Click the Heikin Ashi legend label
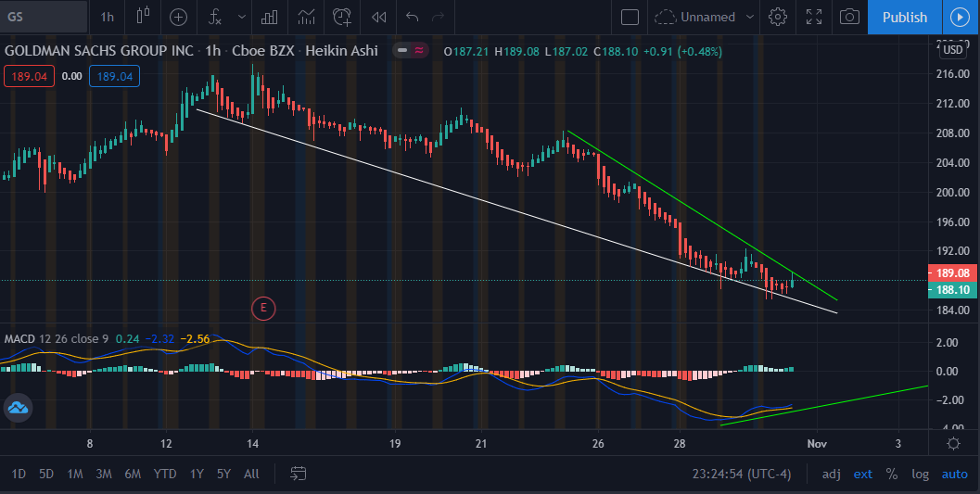 [x=341, y=51]
